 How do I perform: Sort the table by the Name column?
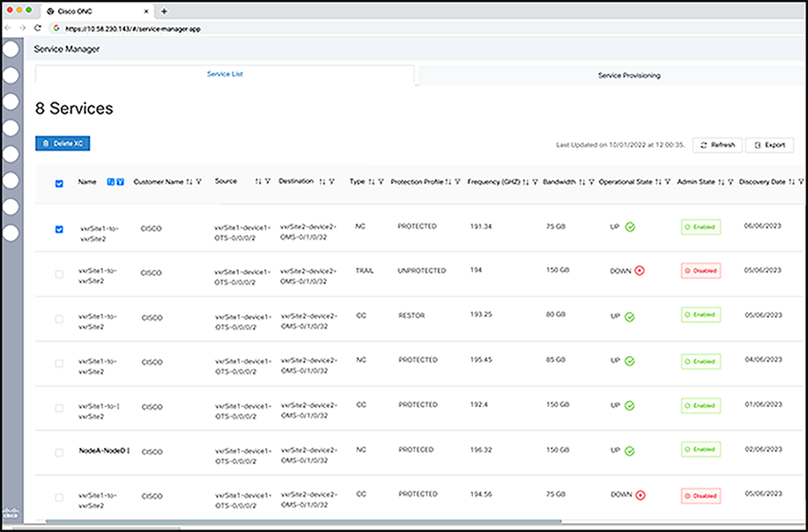(x=110, y=181)
